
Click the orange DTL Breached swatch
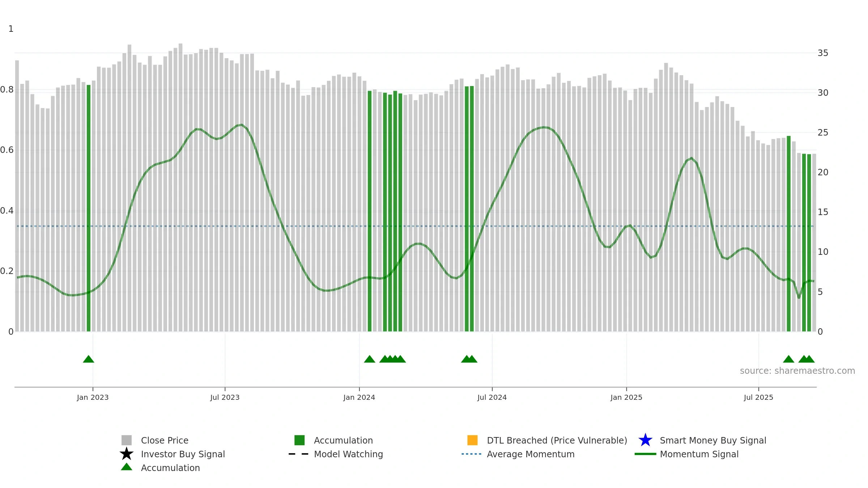(x=472, y=440)
